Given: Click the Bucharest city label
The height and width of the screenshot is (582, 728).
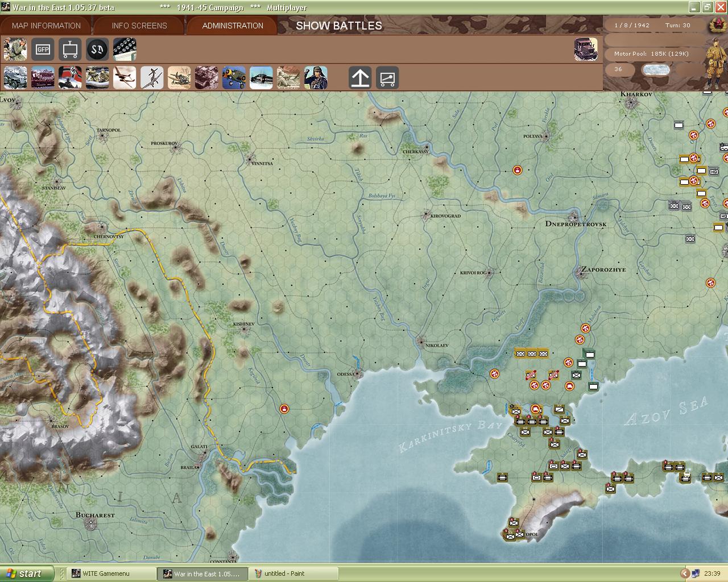Looking at the screenshot, I should (x=95, y=515).
